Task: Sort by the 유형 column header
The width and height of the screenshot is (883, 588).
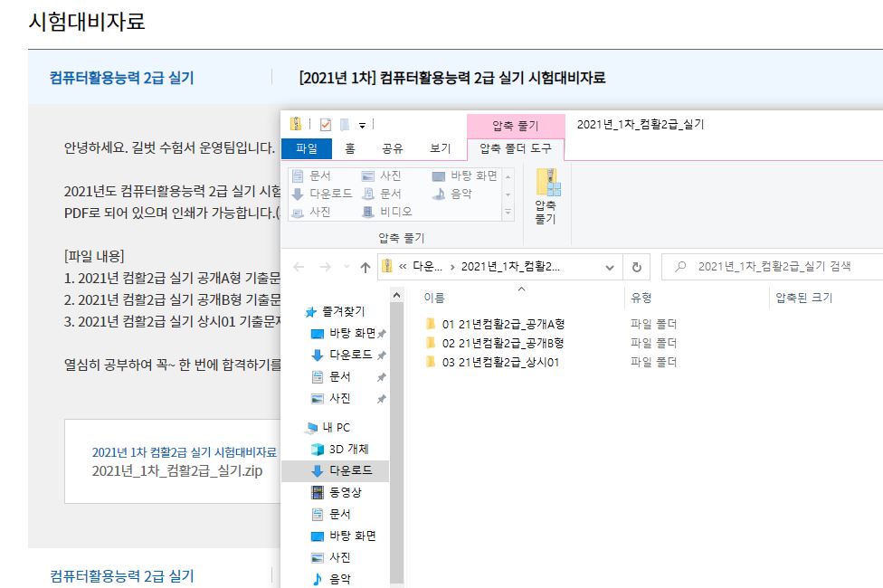Action: point(641,298)
